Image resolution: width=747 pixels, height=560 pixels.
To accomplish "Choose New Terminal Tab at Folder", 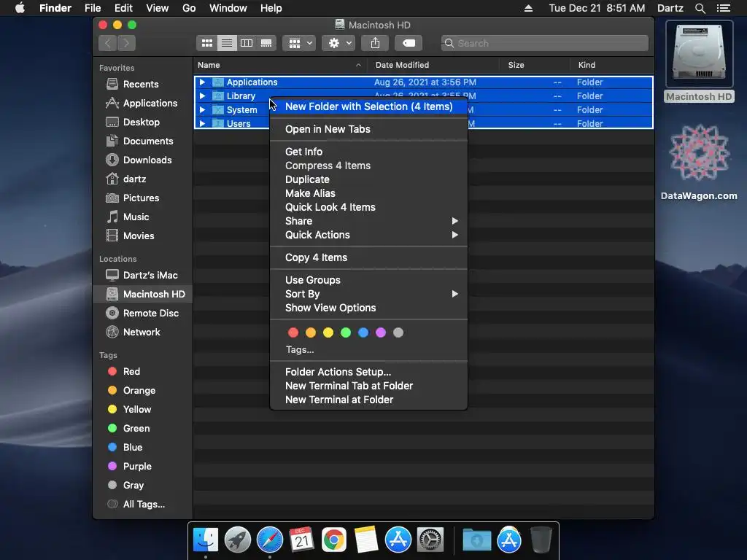I will coord(368,386).
